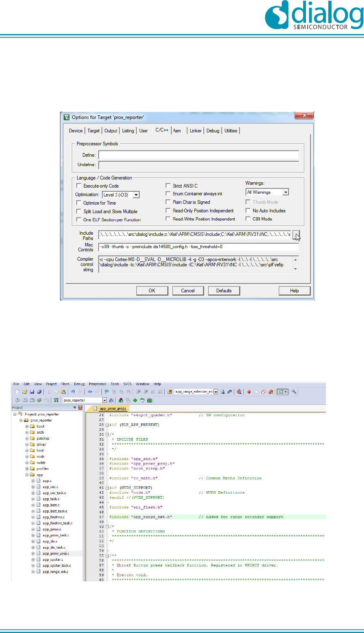Image resolution: width=364 pixels, height=633 pixels.
Task: Click the Kill All Breakpoints icon
Action: click(x=271, y=392)
